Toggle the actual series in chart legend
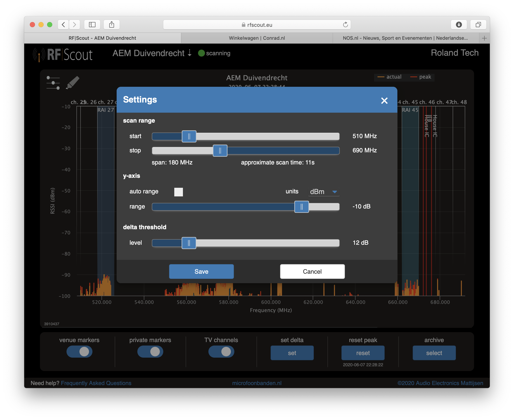The height and width of the screenshot is (420, 514). coord(389,77)
